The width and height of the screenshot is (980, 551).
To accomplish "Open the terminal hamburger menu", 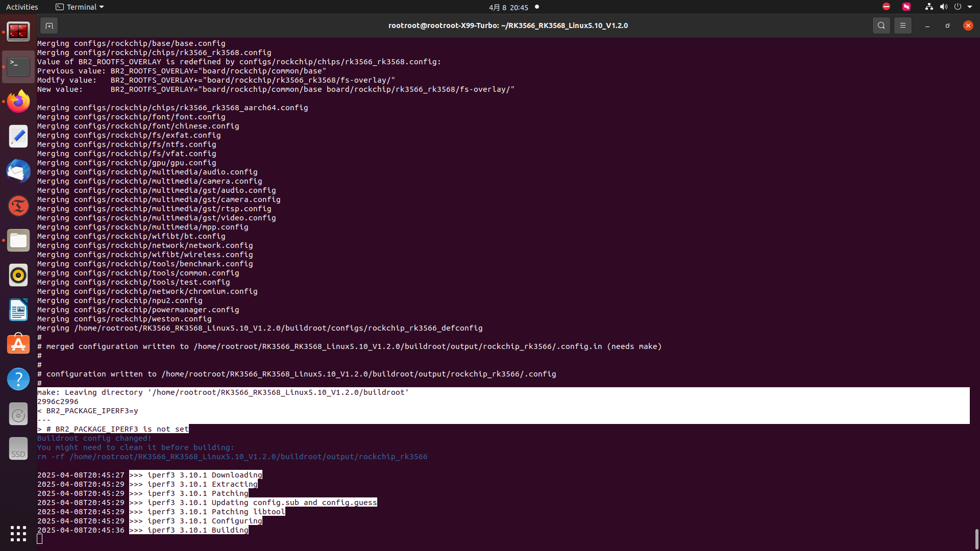I will [x=902, y=26].
